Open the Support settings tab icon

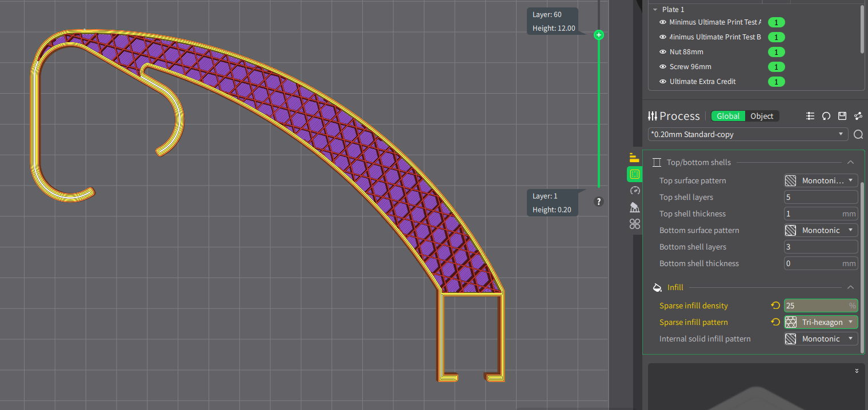click(x=634, y=207)
